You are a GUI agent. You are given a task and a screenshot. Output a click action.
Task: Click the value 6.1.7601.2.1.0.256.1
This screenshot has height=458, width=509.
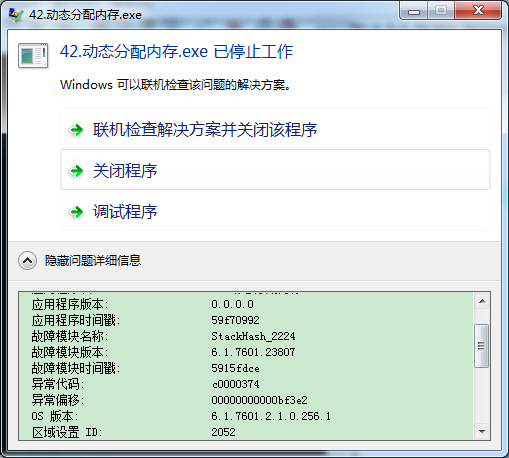pyautogui.click(x=271, y=416)
